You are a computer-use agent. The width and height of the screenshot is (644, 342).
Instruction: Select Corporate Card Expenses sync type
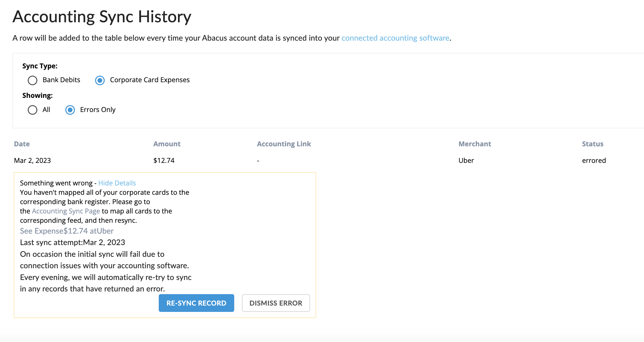point(100,80)
